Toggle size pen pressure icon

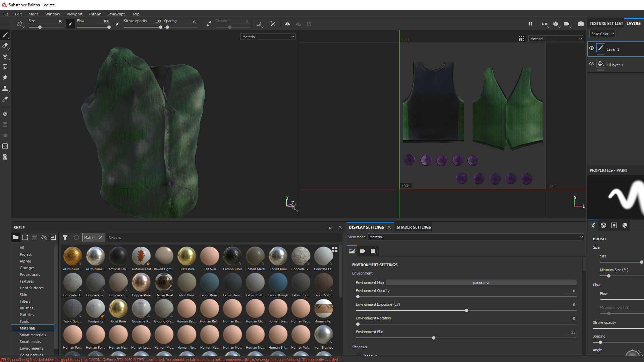pyautogui.click(x=70, y=24)
